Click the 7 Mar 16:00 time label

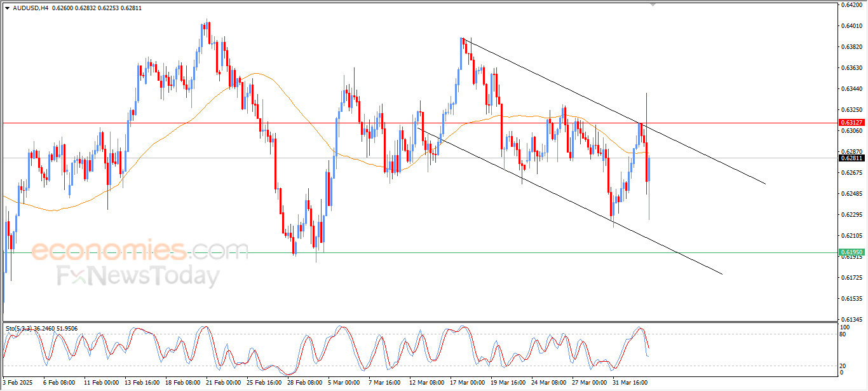[x=384, y=383]
